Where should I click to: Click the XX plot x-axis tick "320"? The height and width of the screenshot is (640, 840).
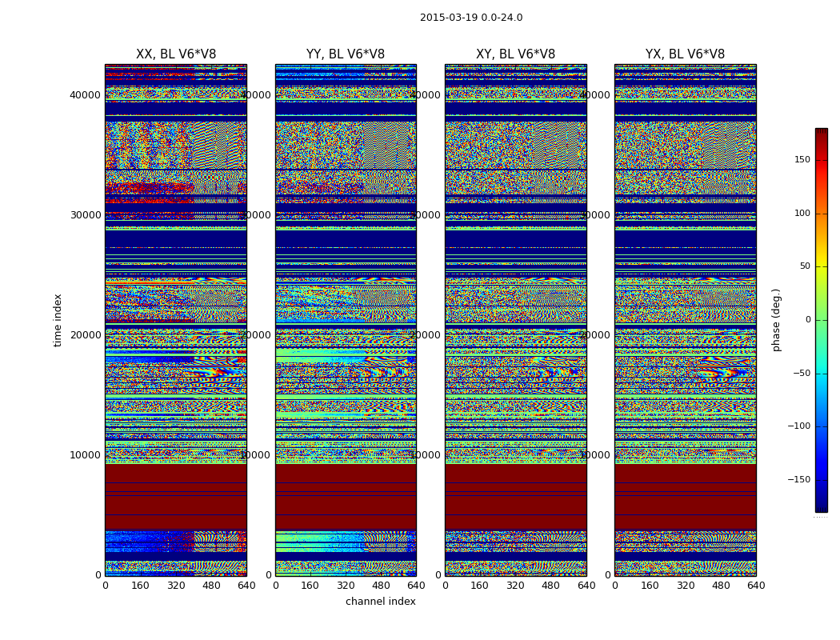176,586
